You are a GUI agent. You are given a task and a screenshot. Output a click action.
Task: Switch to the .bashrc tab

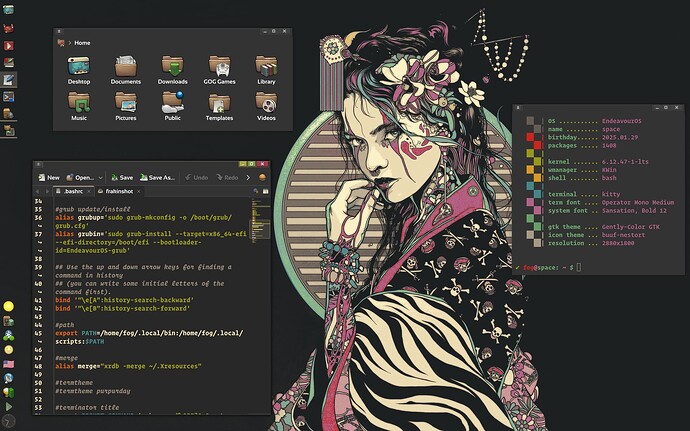73,191
